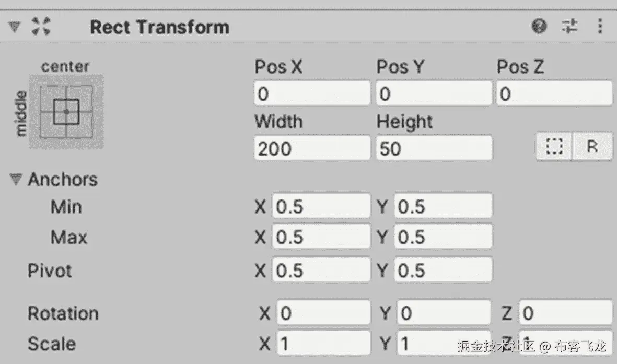Toggle Raw edit mode with the R button

(x=593, y=147)
